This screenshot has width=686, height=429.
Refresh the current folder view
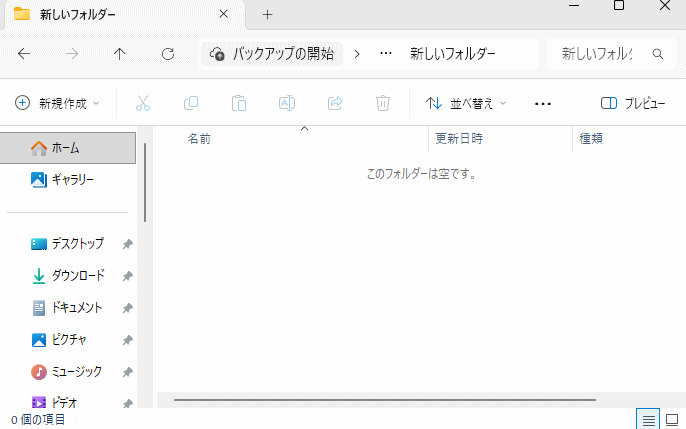pyautogui.click(x=168, y=54)
